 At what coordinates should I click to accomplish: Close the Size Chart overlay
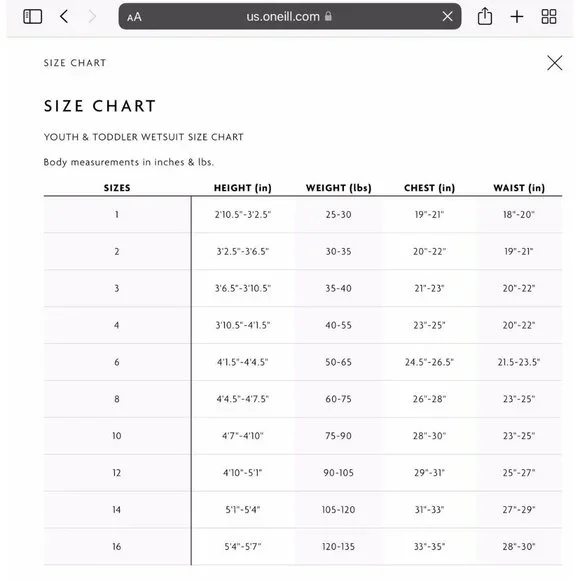point(554,63)
